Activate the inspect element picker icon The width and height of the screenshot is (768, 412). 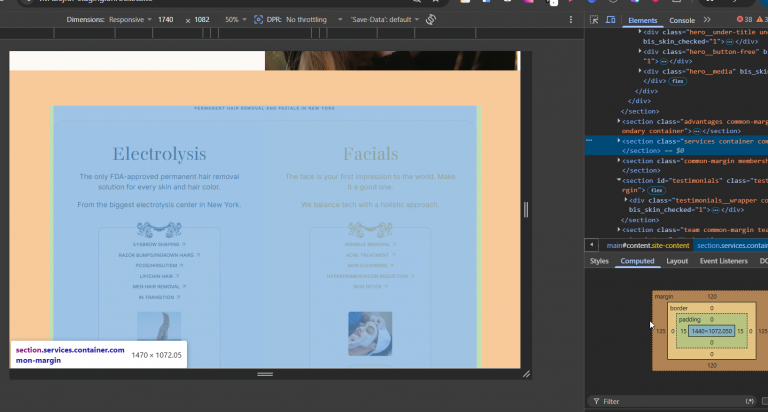click(x=594, y=20)
